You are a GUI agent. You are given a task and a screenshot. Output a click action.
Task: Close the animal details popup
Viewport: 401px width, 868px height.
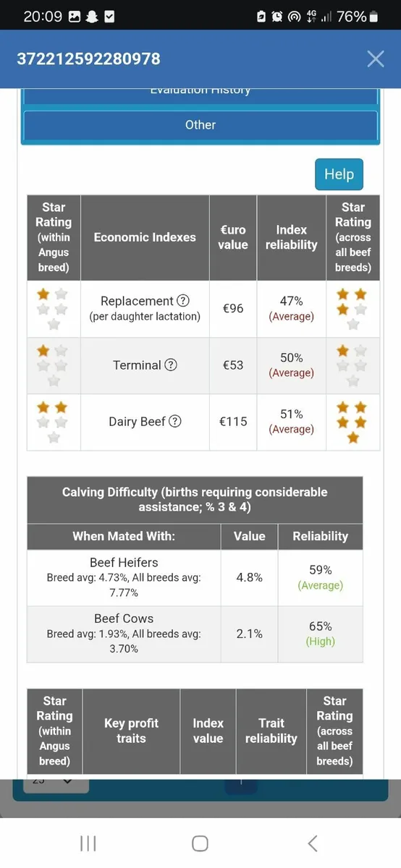click(375, 59)
